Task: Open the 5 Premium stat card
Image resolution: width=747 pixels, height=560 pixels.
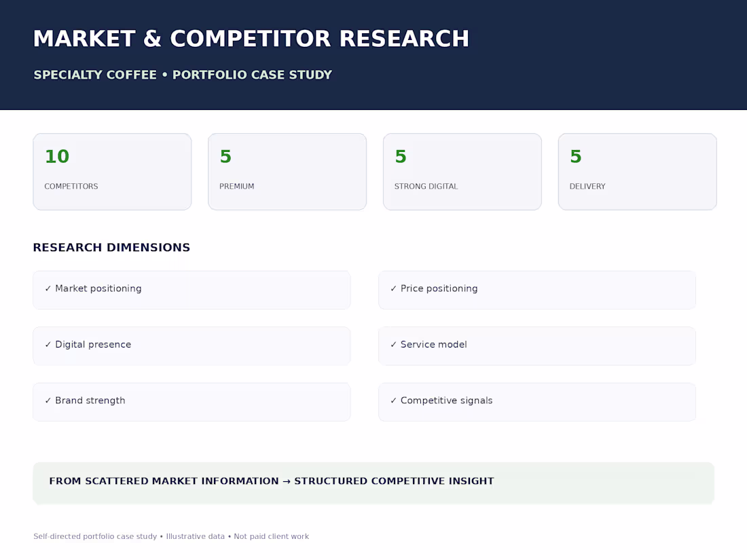Action: tap(287, 172)
